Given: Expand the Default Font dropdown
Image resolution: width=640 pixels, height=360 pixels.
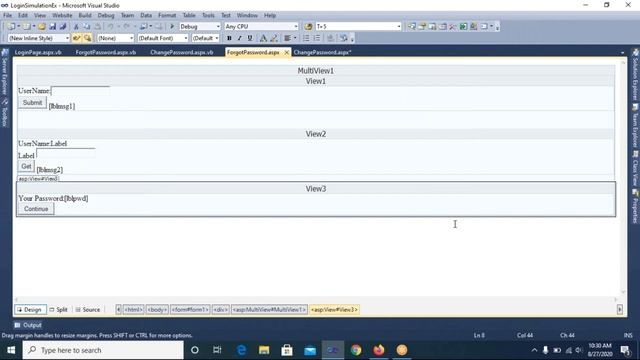Looking at the screenshot, I should click(x=186, y=38).
